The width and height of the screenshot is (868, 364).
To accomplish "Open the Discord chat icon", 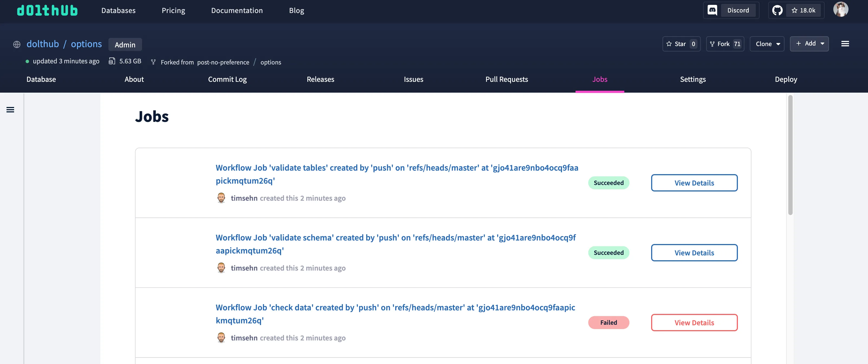I will point(712,10).
